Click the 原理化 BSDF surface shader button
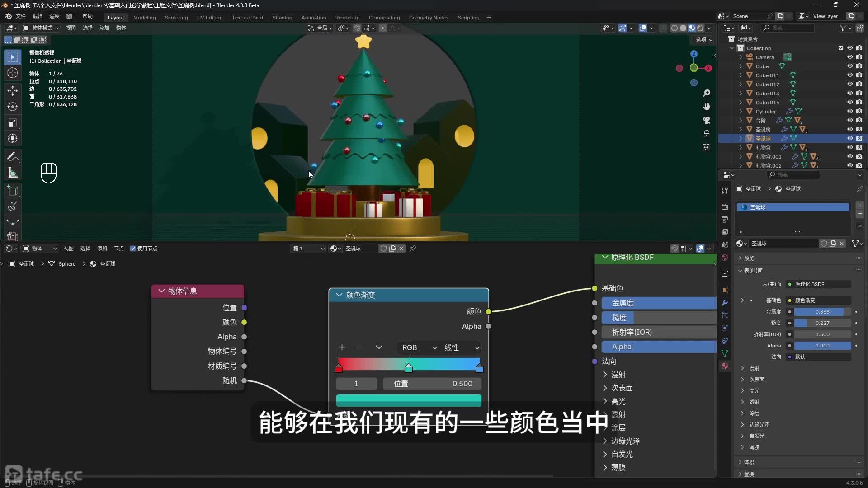The width and height of the screenshot is (868, 488). pos(818,284)
